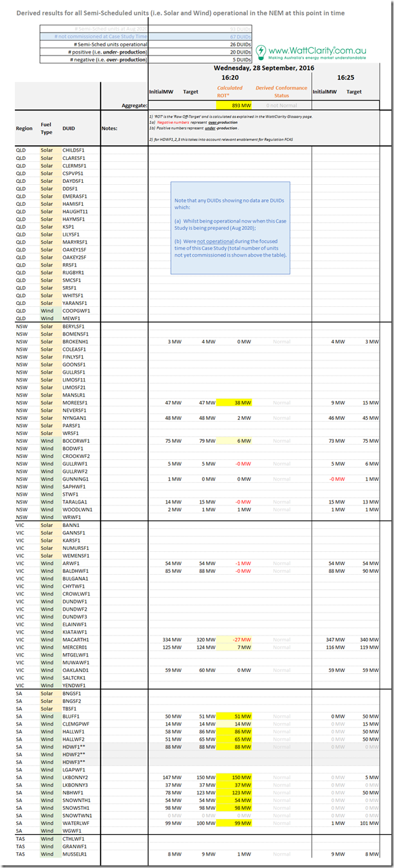Click the HALLWF1 DUID cell
394x868 pixels.
point(74,731)
